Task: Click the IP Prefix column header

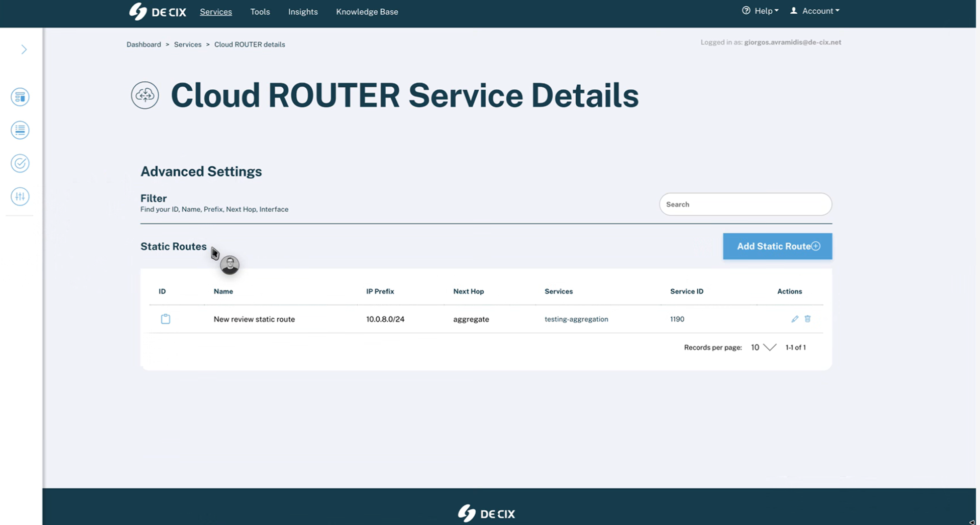Action: [380, 291]
